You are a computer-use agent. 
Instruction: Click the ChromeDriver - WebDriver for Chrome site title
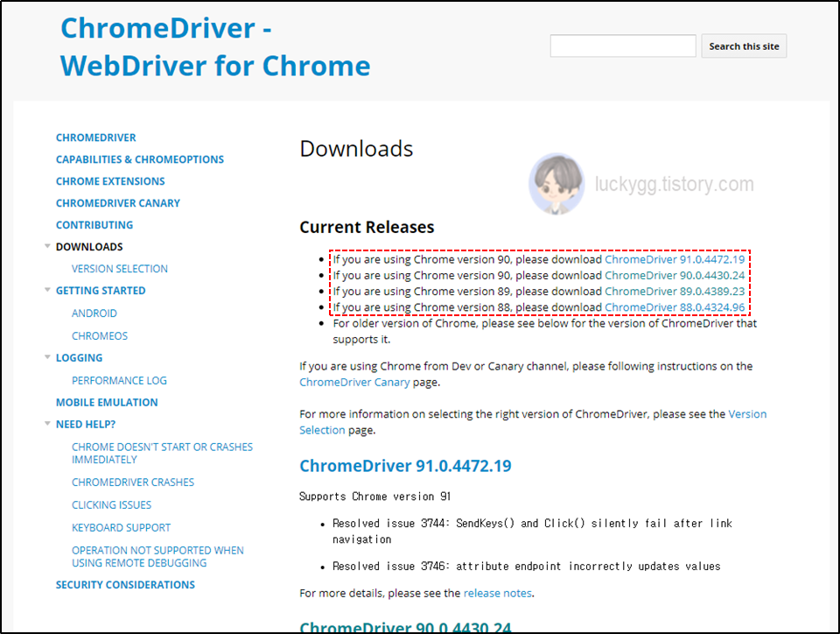click(215, 46)
